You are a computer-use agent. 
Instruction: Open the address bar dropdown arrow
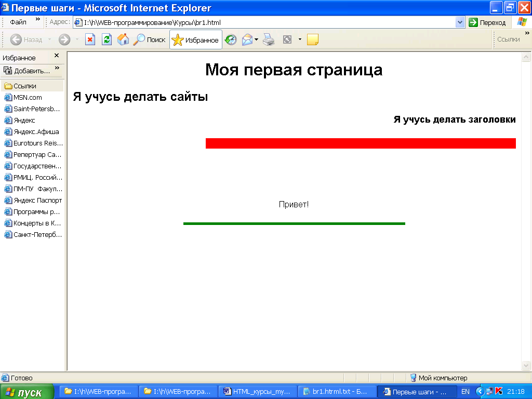coord(460,23)
